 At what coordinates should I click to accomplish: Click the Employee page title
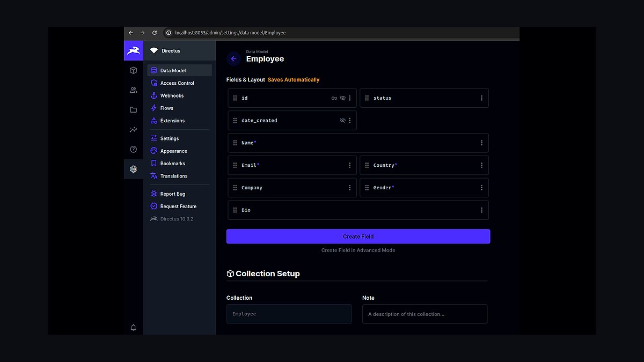coord(265,59)
